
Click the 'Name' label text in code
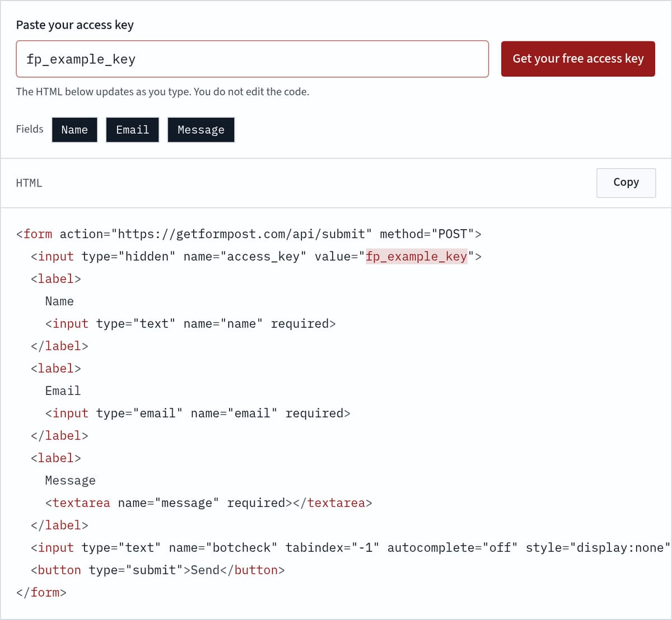(x=59, y=301)
